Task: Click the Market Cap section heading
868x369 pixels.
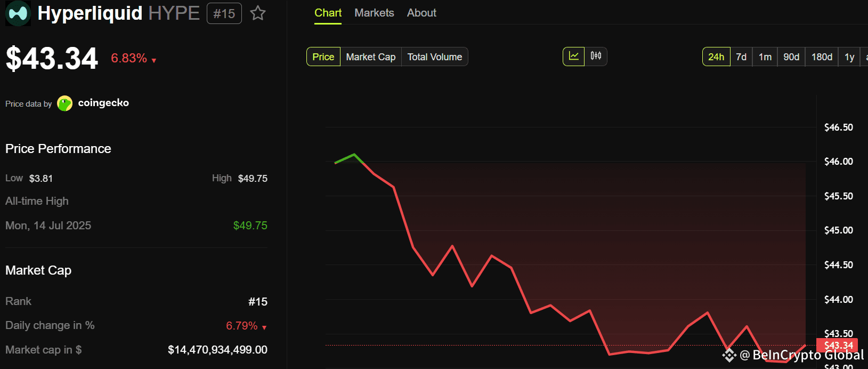Action: click(38, 270)
